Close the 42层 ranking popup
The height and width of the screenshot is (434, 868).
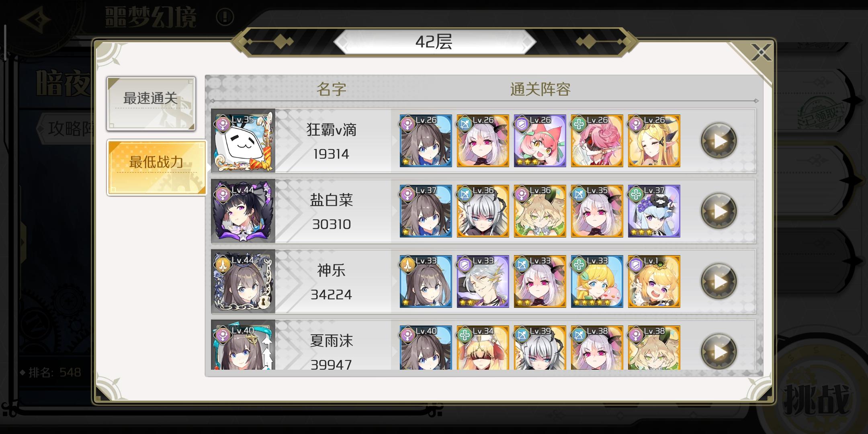click(x=761, y=52)
